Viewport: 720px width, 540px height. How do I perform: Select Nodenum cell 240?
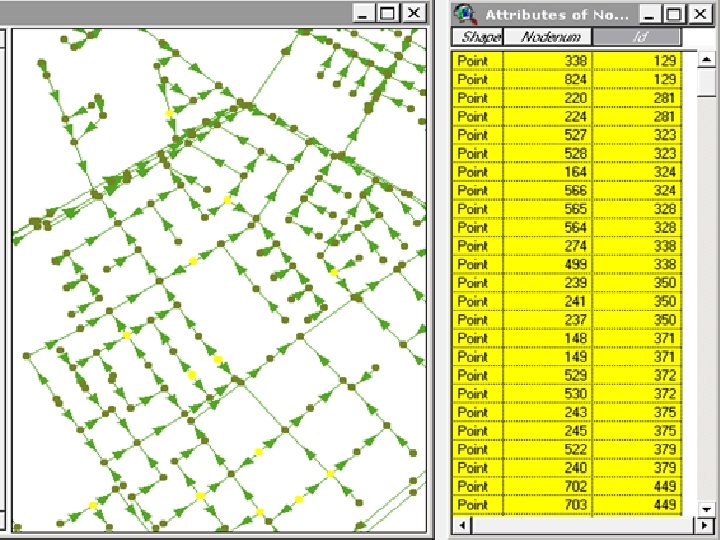click(548, 467)
